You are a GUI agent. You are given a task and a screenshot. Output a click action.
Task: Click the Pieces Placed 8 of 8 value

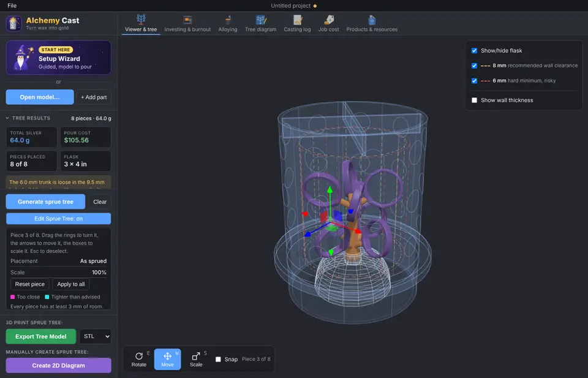coord(19,164)
